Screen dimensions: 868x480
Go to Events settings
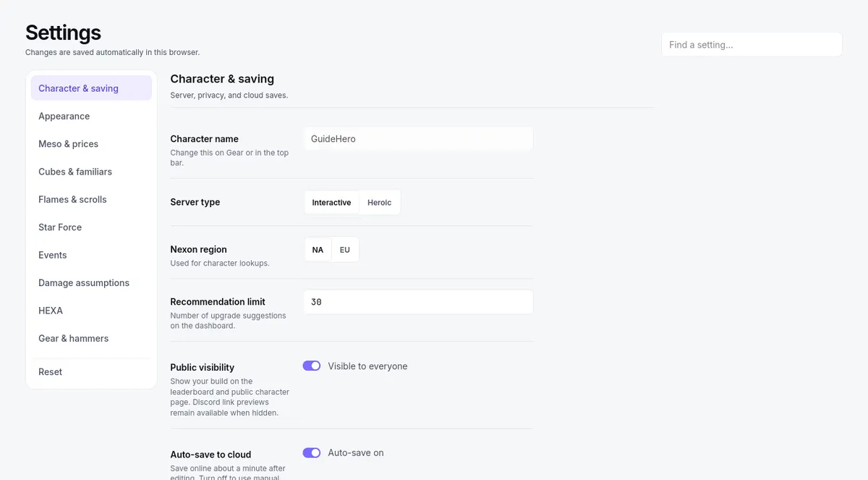pos(91,255)
